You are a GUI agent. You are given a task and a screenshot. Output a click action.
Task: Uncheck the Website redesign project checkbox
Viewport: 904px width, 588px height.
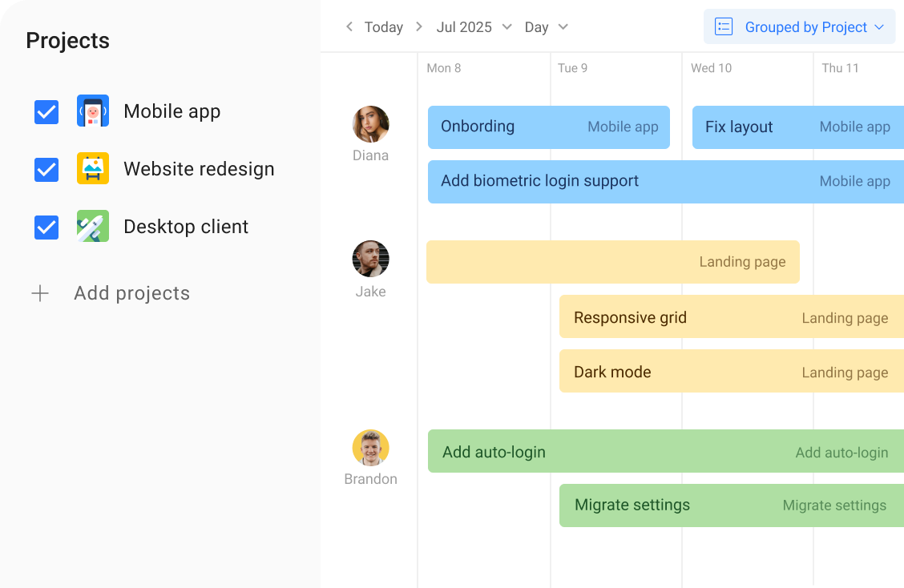pos(46,170)
